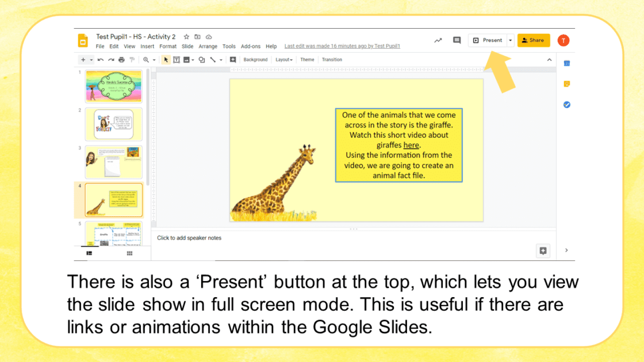
Task: Expand the Layout dropdown
Action: 283,60
